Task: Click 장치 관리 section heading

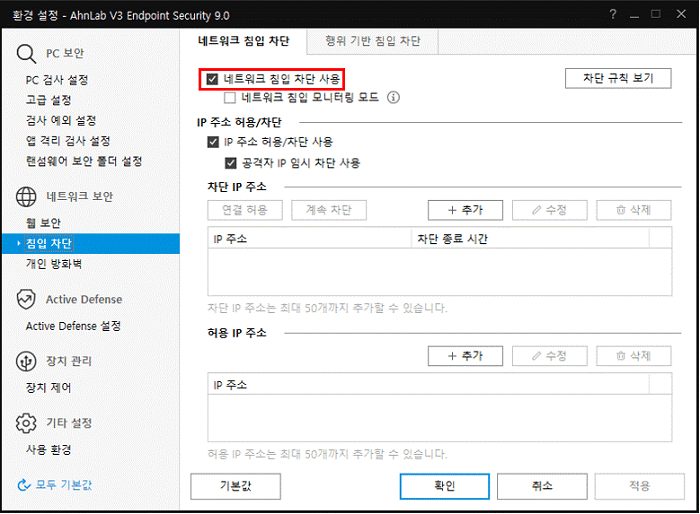Action: [x=69, y=361]
